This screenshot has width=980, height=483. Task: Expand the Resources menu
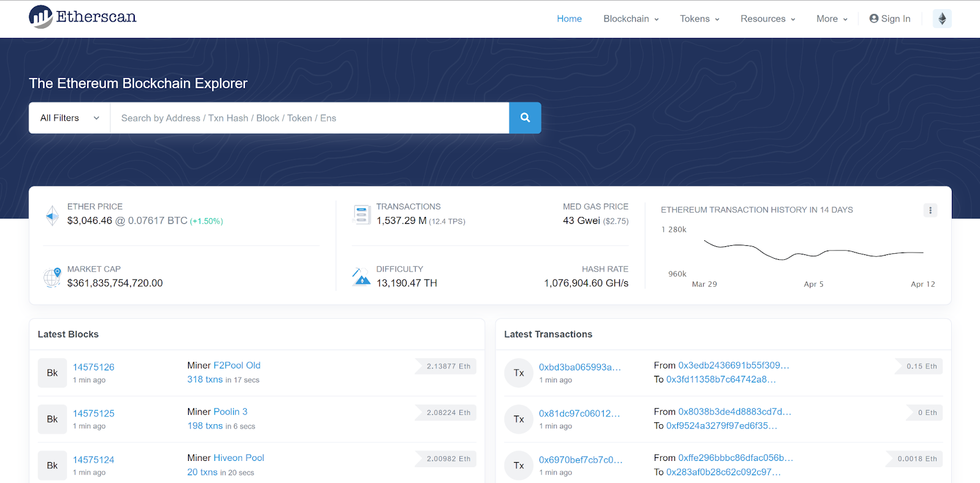(768, 19)
